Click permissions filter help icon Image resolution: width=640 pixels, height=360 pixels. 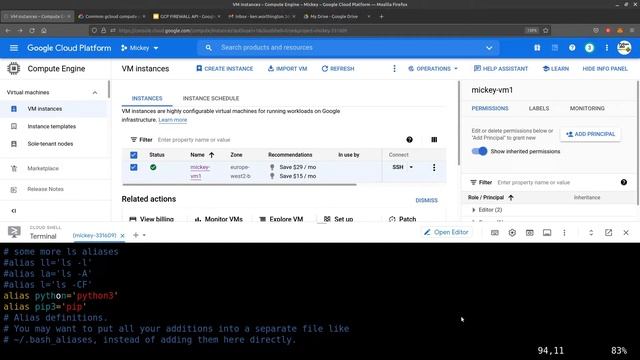coord(624,182)
